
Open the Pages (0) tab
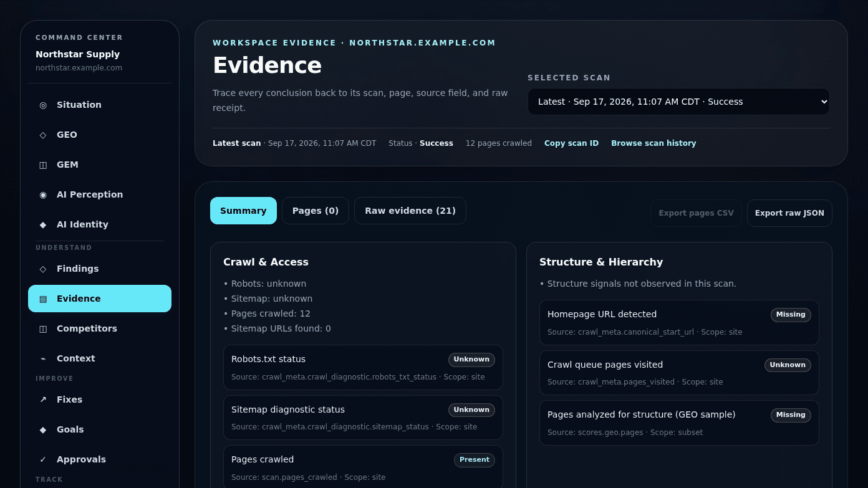point(316,211)
